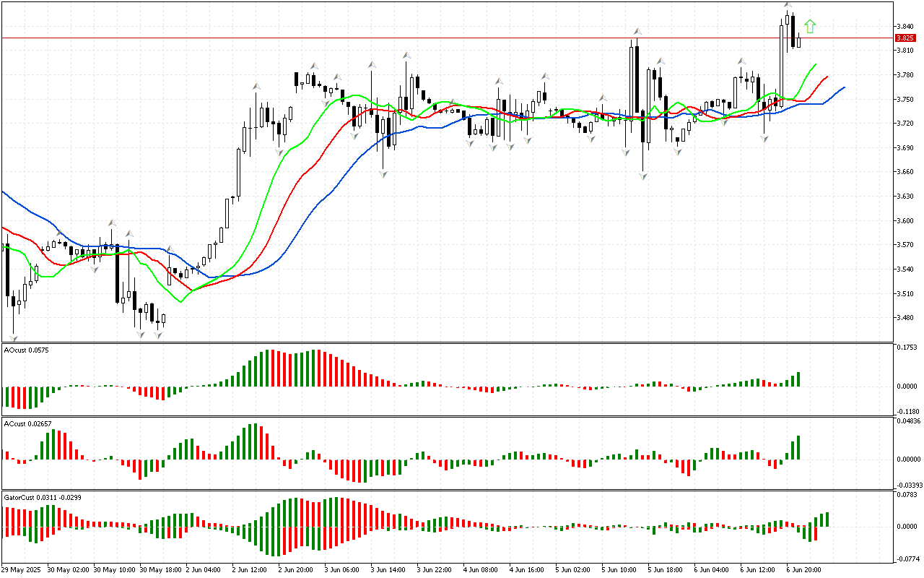Click the green up arrow signal
924x578 pixels.
click(x=810, y=27)
